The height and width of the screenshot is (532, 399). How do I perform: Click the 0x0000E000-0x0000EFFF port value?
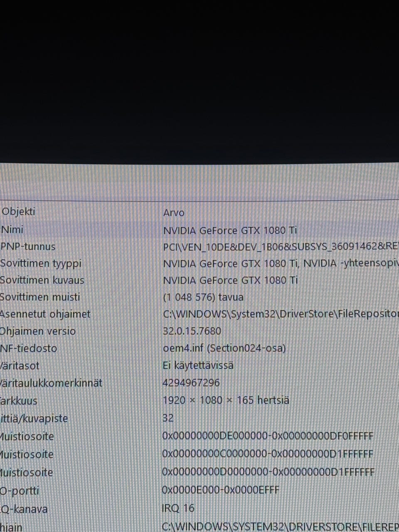pyautogui.click(x=220, y=490)
